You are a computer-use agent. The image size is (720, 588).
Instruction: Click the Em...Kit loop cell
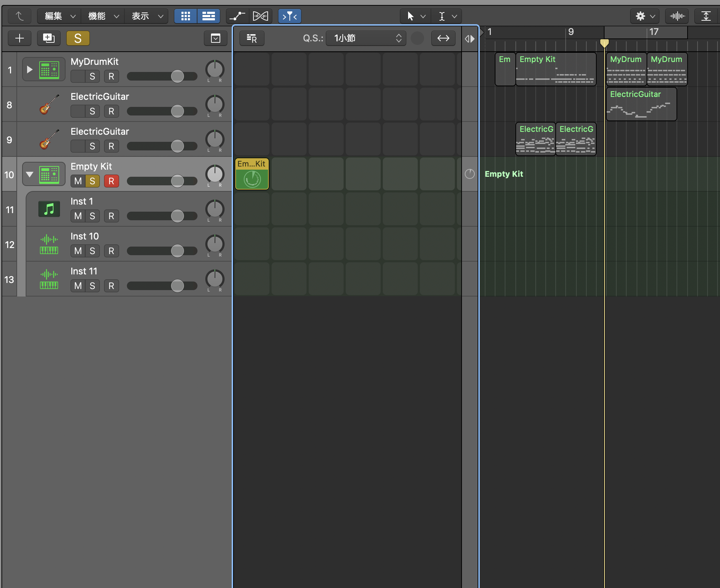tap(252, 174)
